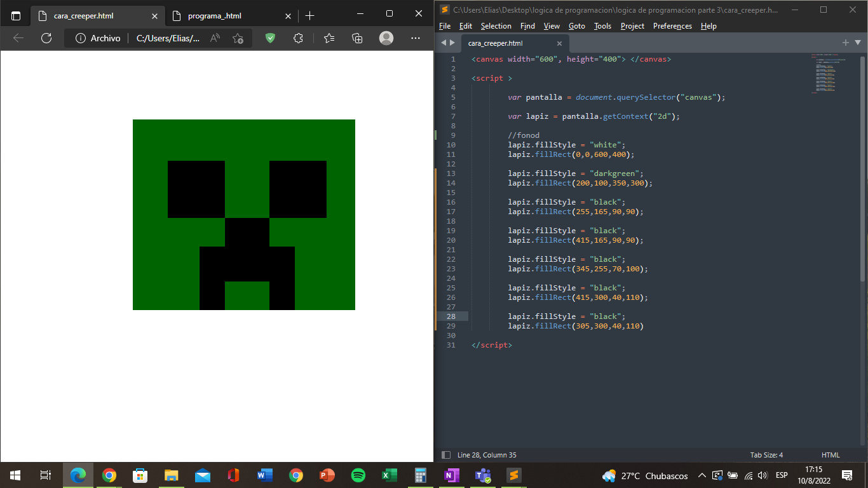
Task: Open the View menu in Sublime Text
Action: click(x=552, y=26)
